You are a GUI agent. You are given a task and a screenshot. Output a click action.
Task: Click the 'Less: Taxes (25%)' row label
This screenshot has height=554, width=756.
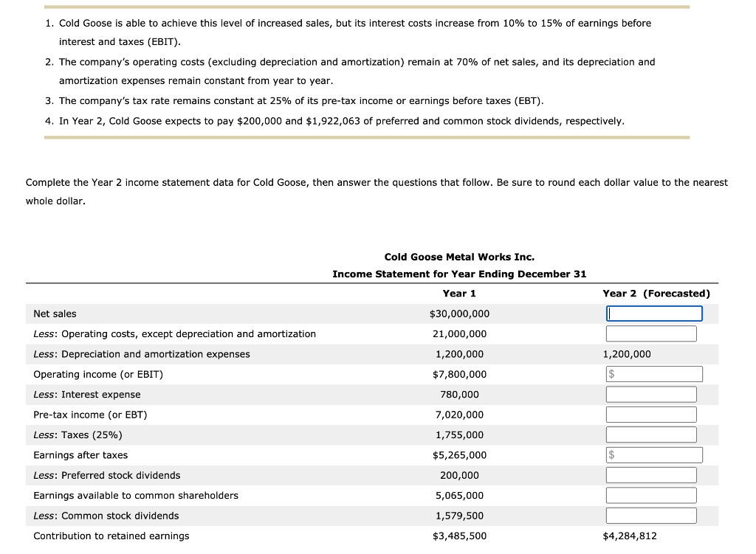(x=78, y=435)
